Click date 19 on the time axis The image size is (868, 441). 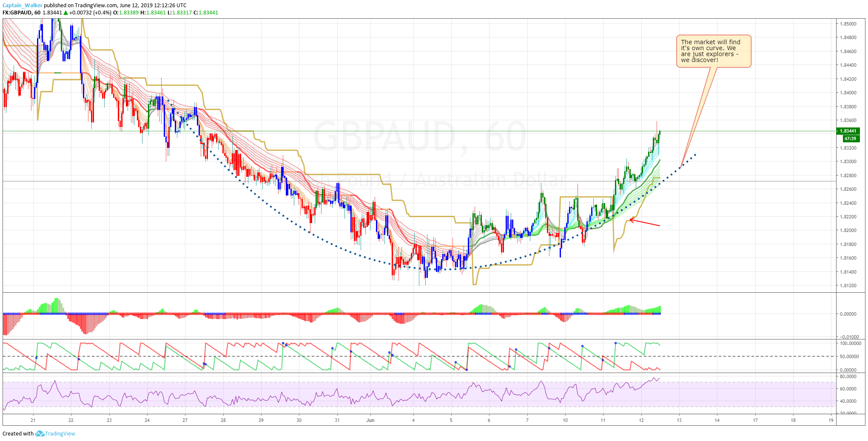(831, 420)
